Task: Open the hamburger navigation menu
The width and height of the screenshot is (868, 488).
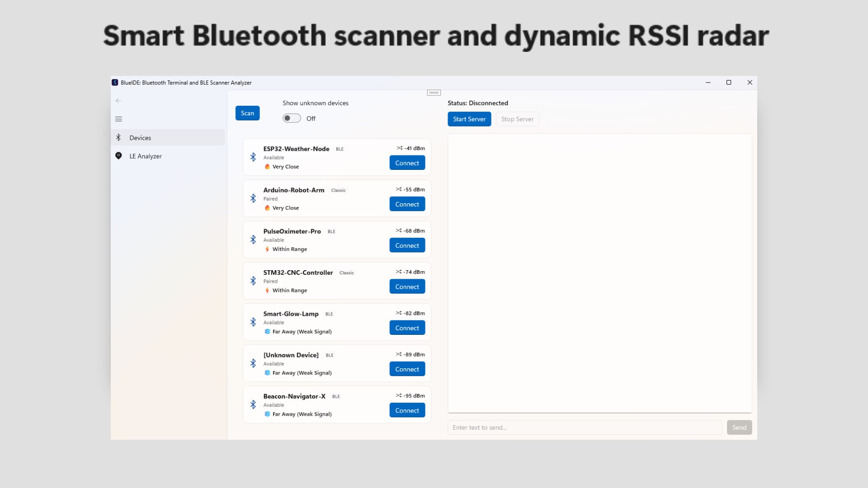Action: coord(118,119)
